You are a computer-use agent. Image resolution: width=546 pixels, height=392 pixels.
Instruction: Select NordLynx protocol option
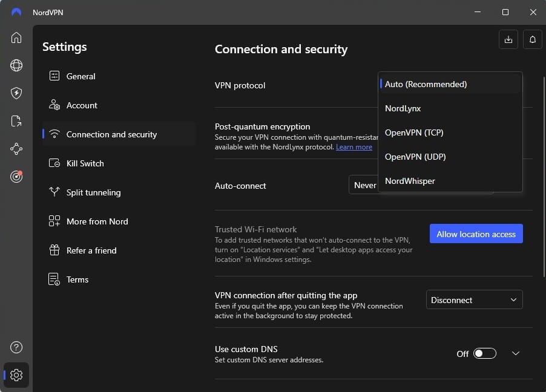pyautogui.click(x=450, y=109)
